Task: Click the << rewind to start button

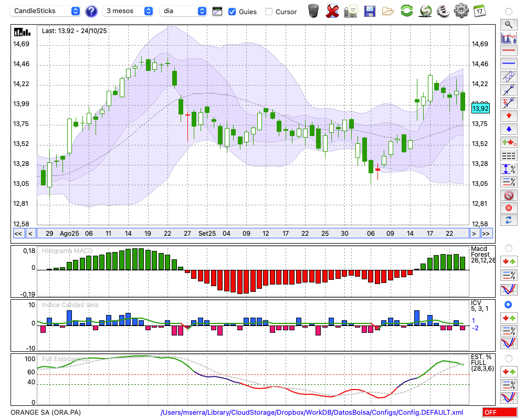Action: tap(18, 234)
